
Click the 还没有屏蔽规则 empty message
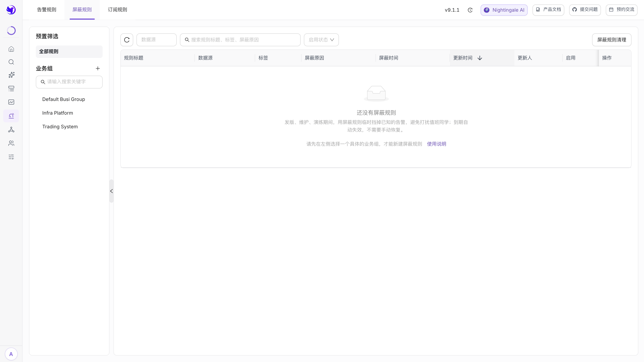(376, 113)
